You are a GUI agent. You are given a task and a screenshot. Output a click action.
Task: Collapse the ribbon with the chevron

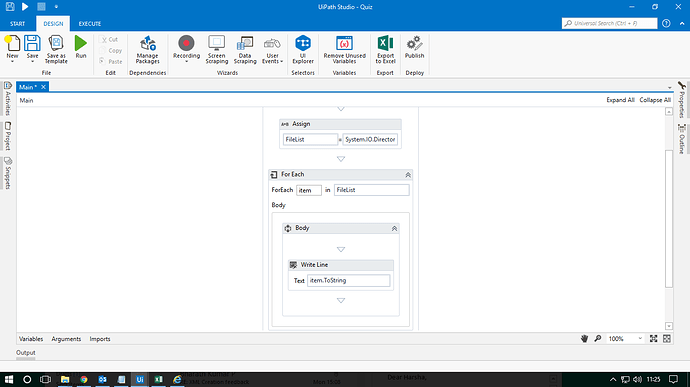(x=682, y=23)
